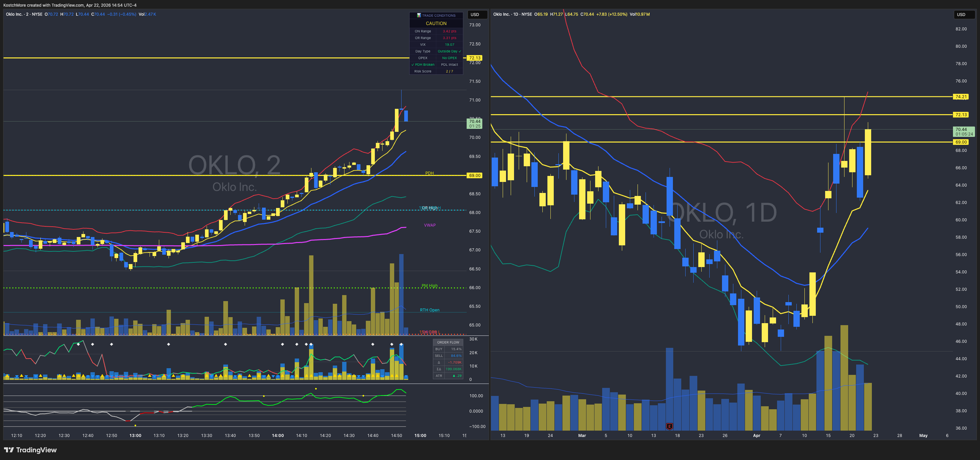Click the 'PDL Intact' cell
Viewport: 980px width, 460px height.
[x=449, y=65]
